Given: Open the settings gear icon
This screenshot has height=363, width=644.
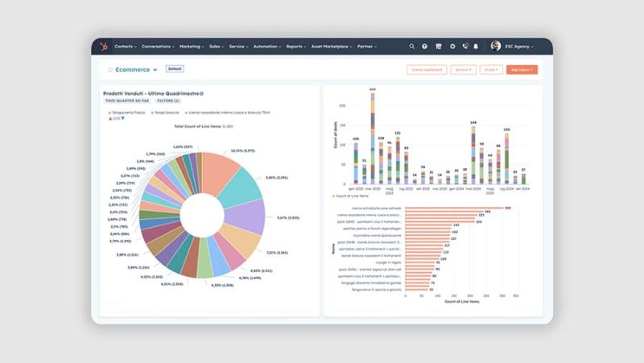Looking at the screenshot, I should 452,47.
